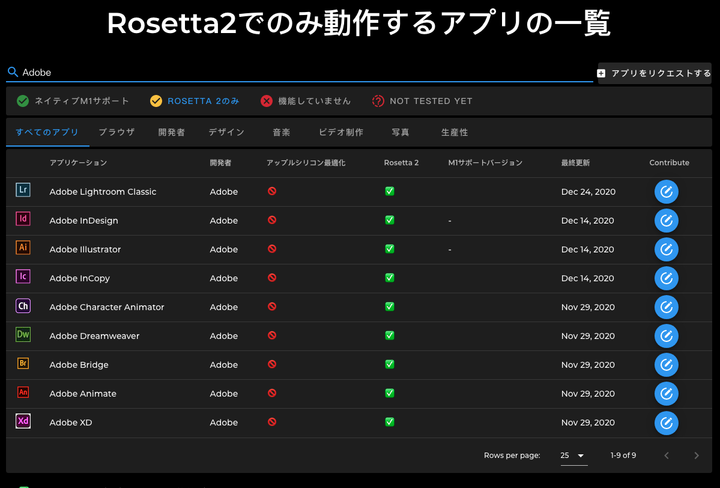This screenshot has width=720, height=488.
Task: Click the Adobe Character Animator name
Action: click(107, 307)
